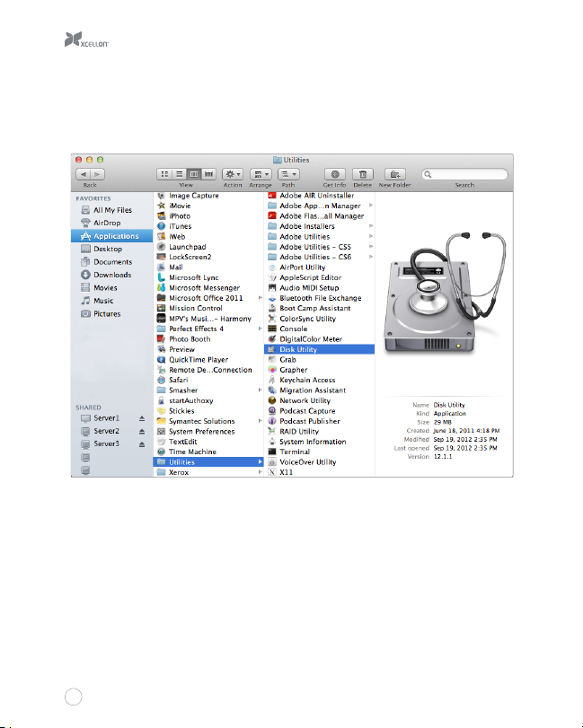Select Mission Control application
The height and width of the screenshot is (728, 583).
coord(208,308)
